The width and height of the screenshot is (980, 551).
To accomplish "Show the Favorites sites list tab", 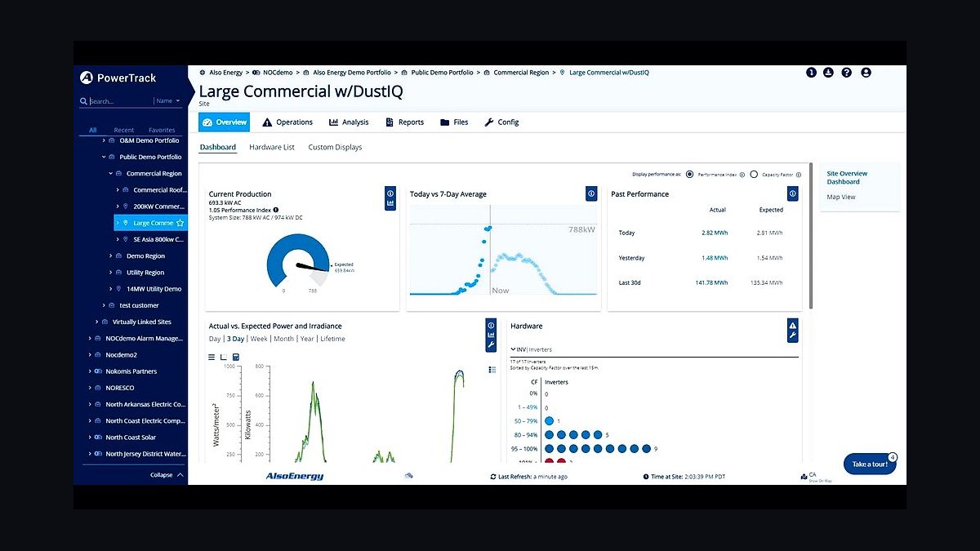I will click(162, 130).
